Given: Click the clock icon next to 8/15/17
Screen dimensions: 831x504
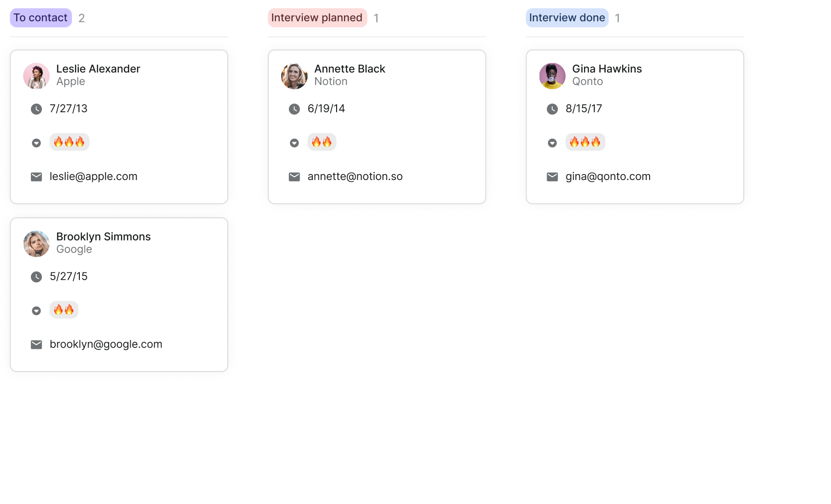Looking at the screenshot, I should (x=552, y=109).
